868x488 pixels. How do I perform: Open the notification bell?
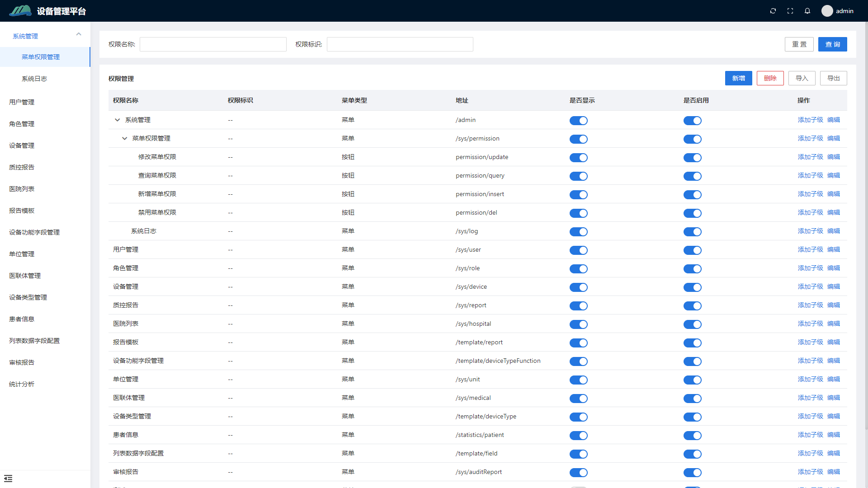[x=807, y=11]
